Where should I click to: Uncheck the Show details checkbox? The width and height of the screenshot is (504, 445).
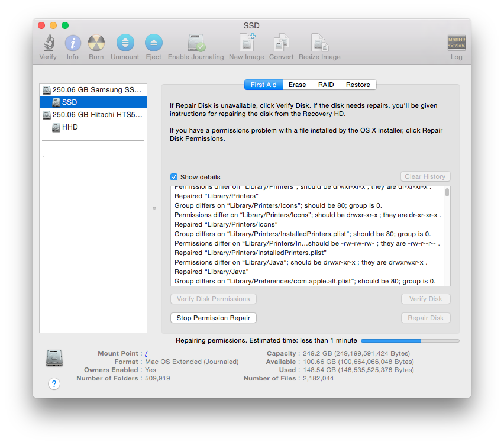(x=174, y=177)
